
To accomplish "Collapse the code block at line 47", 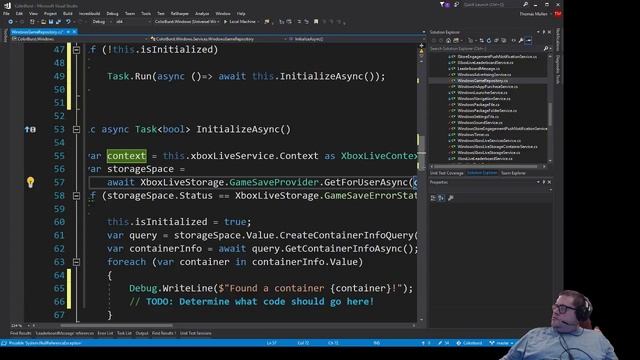I will (x=76, y=50).
